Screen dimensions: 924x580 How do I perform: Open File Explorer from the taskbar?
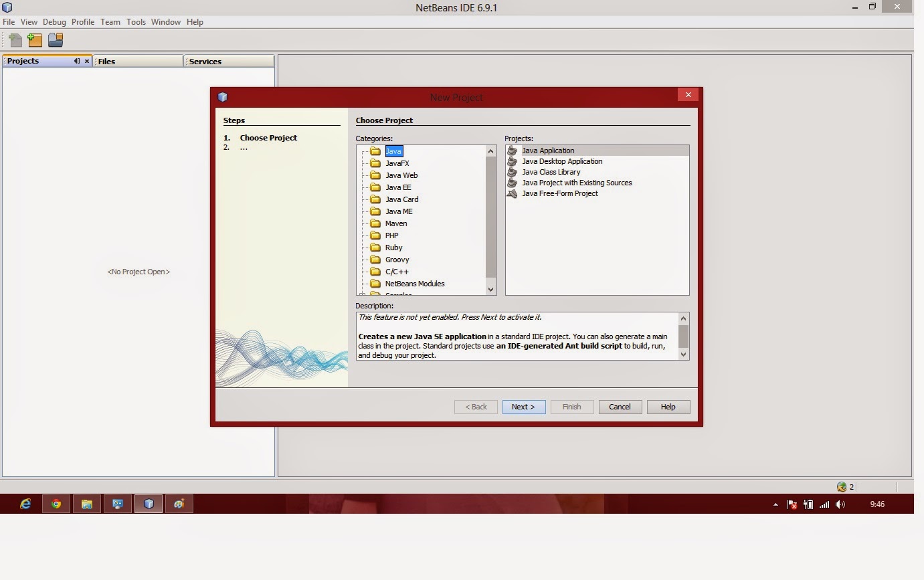pyautogui.click(x=87, y=504)
